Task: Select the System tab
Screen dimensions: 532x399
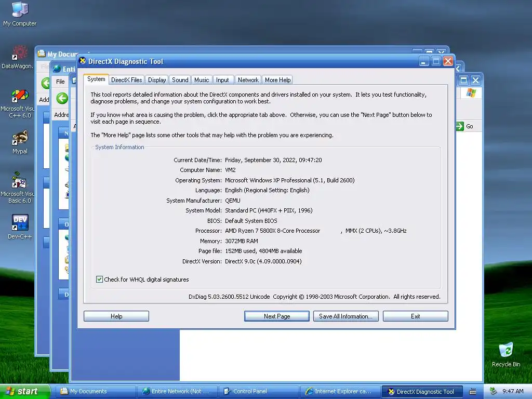Action: pos(96,79)
